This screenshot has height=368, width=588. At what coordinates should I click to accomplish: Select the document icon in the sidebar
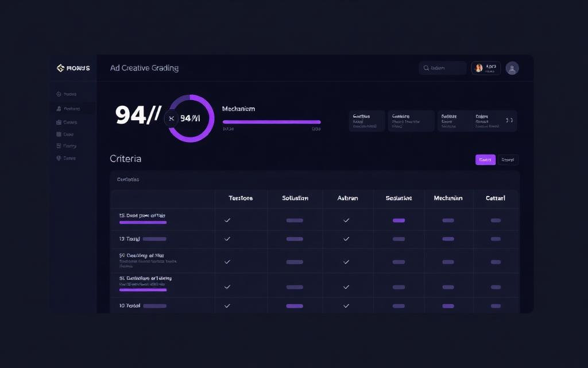coord(59,145)
